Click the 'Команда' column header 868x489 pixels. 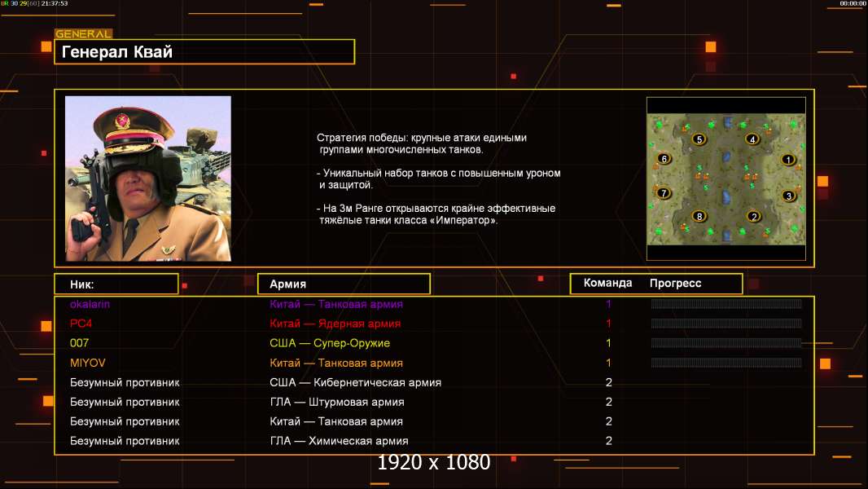[607, 283]
